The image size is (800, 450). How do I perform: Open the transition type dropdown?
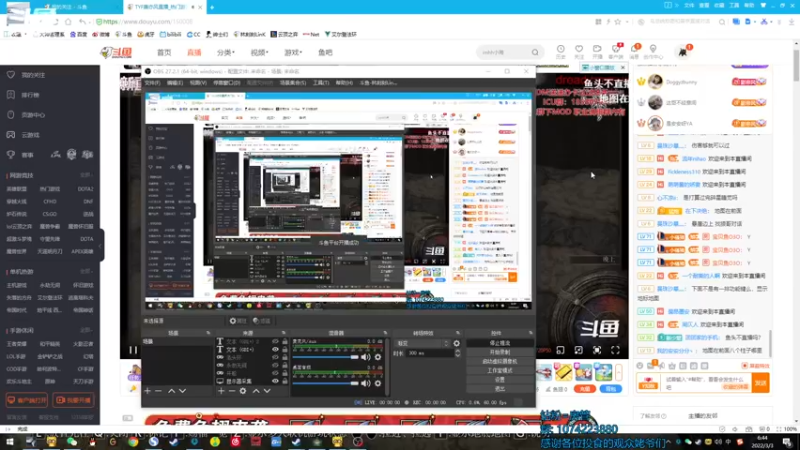click(x=422, y=343)
